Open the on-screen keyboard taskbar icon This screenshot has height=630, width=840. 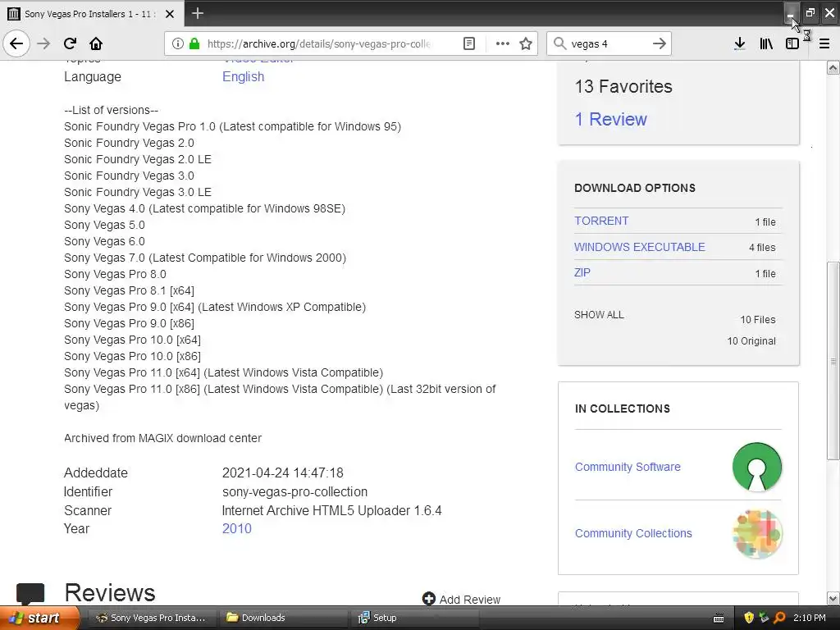[719, 619]
